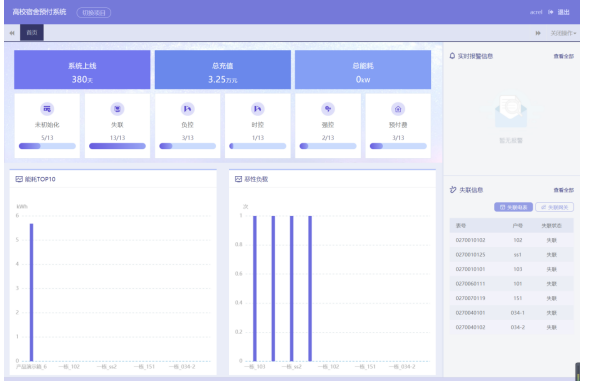Open the 关闭操作 dropdown
Image resolution: width=590 pixels, height=384 pixels.
(x=563, y=33)
